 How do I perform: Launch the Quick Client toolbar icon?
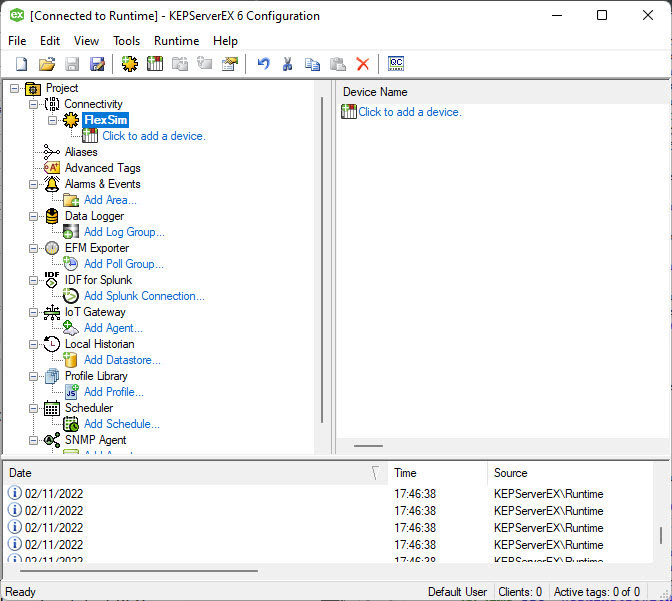pyautogui.click(x=396, y=64)
